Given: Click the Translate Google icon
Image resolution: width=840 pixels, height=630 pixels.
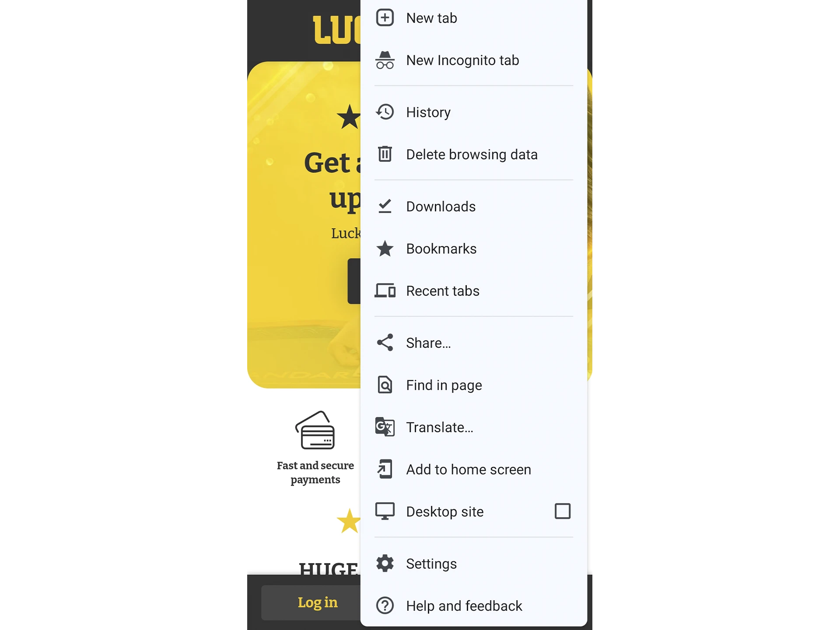Looking at the screenshot, I should coord(385,427).
